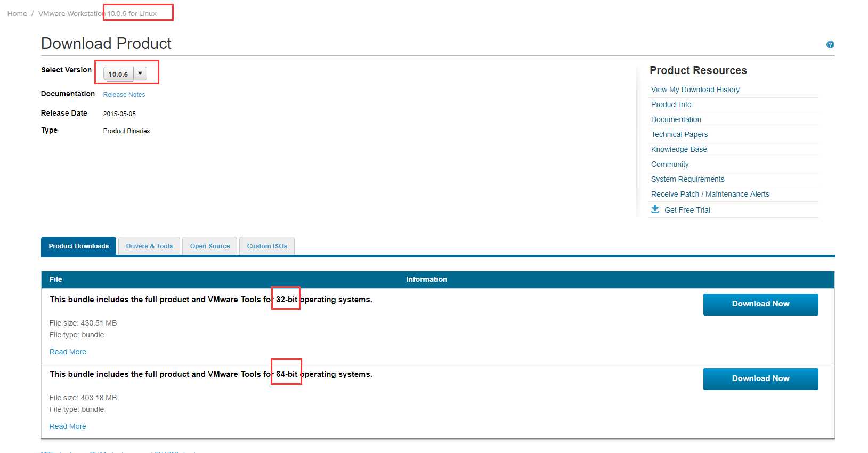Click the release date 2015-05-05
Image resolution: width=868 pixels, height=453 pixels.
pyautogui.click(x=119, y=114)
